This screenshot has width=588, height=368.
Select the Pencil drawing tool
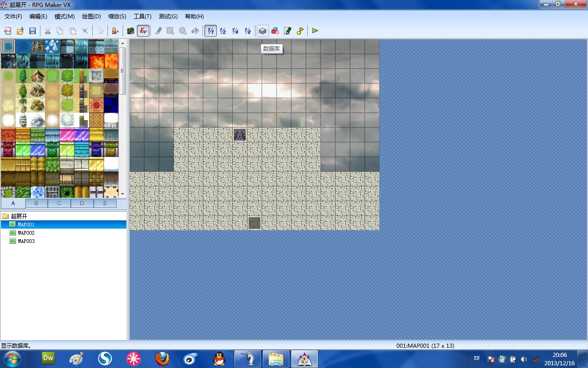158,31
